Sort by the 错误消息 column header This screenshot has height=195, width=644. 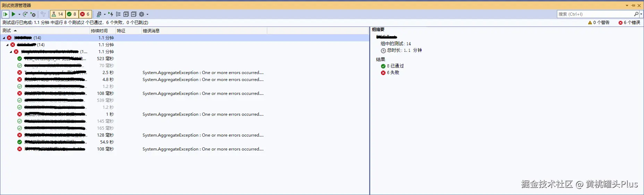click(x=204, y=31)
